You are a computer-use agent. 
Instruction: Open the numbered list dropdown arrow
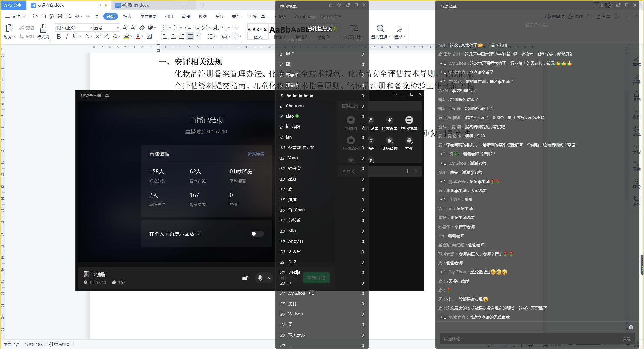click(181, 28)
